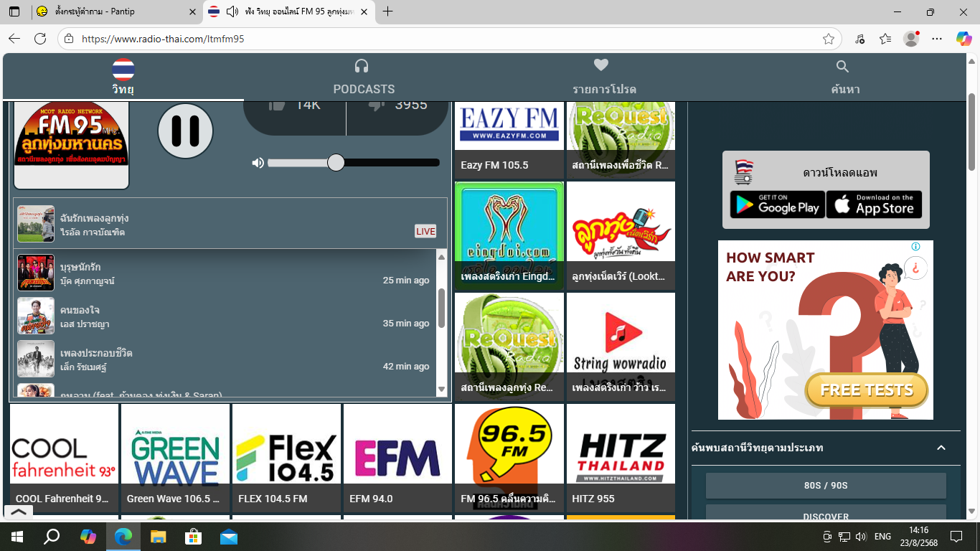The width and height of the screenshot is (980, 551).
Task: Open taskbar search
Action: [52, 536]
